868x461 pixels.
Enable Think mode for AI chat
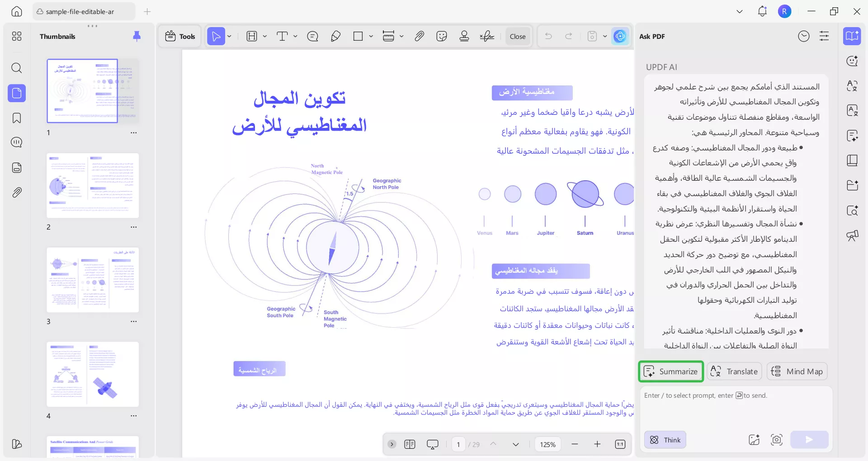pyautogui.click(x=665, y=439)
